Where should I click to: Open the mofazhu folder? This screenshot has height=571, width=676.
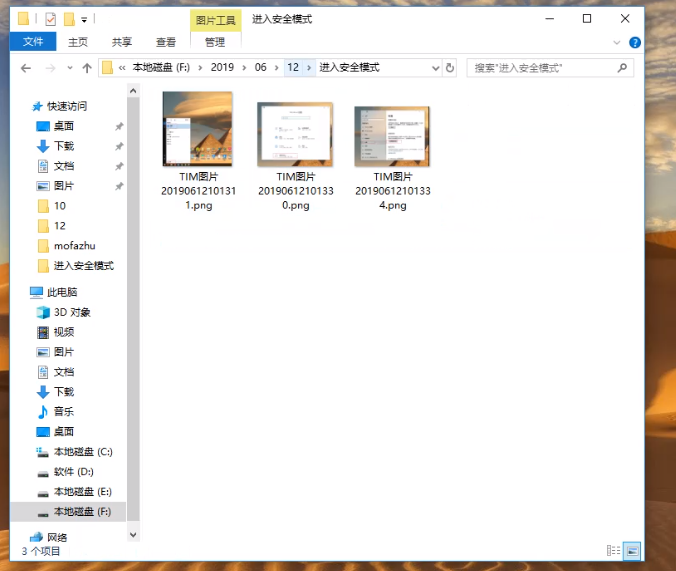click(x=74, y=246)
